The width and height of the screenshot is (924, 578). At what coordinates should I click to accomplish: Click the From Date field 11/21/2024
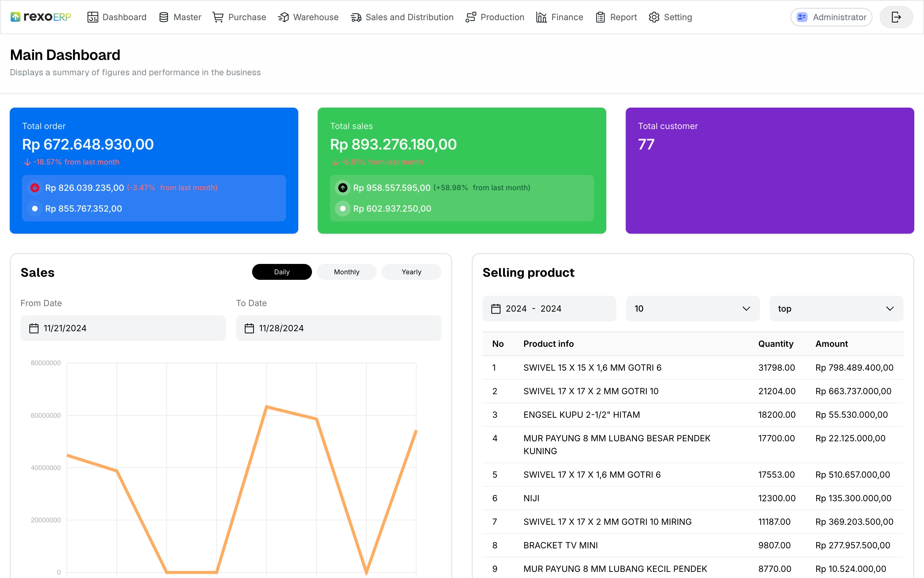pyautogui.click(x=123, y=328)
